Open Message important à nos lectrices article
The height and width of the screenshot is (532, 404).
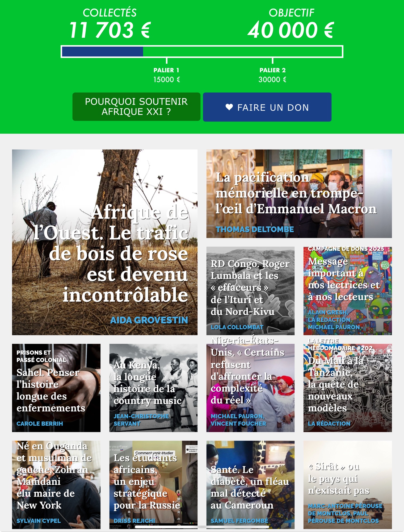348,291
